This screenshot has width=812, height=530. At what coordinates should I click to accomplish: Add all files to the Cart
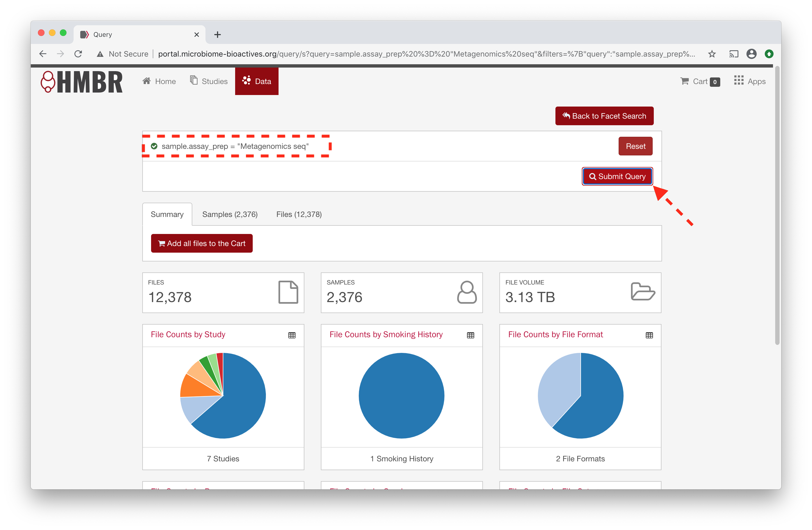pyautogui.click(x=202, y=243)
